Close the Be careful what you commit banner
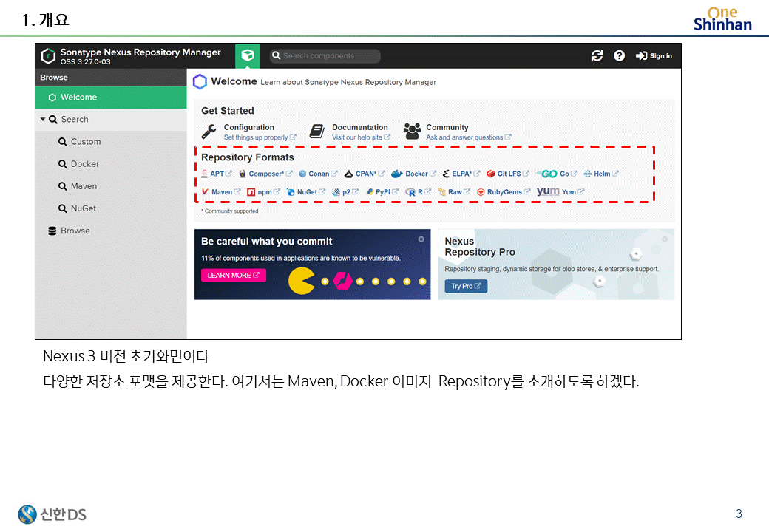The width and height of the screenshot is (769, 532). pyautogui.click(x=421, y=239)
